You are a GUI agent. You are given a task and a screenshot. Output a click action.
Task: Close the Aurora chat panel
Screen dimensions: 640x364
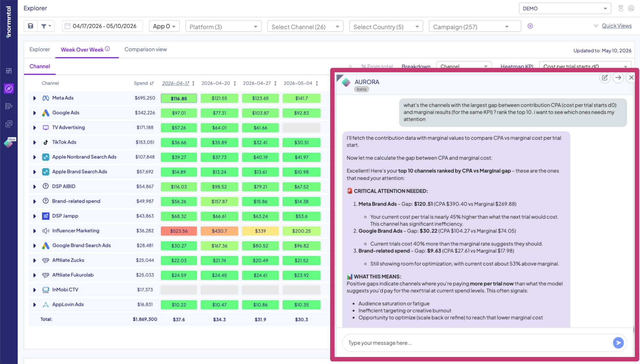click(631, 77)
